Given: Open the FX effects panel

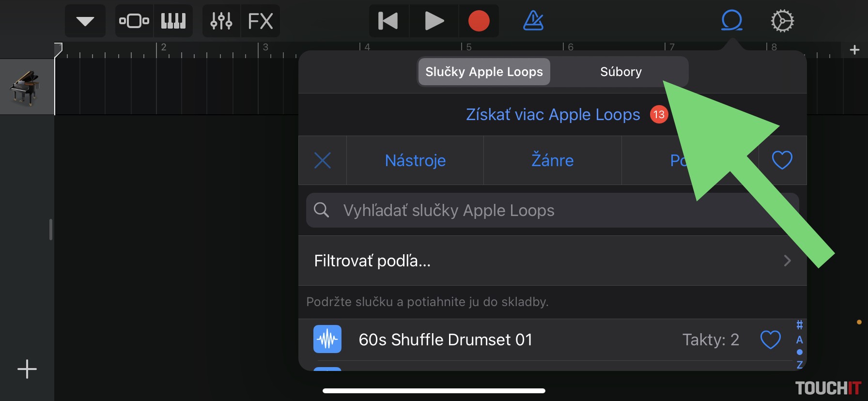Looking at the screenshot, I should [261, 21].
